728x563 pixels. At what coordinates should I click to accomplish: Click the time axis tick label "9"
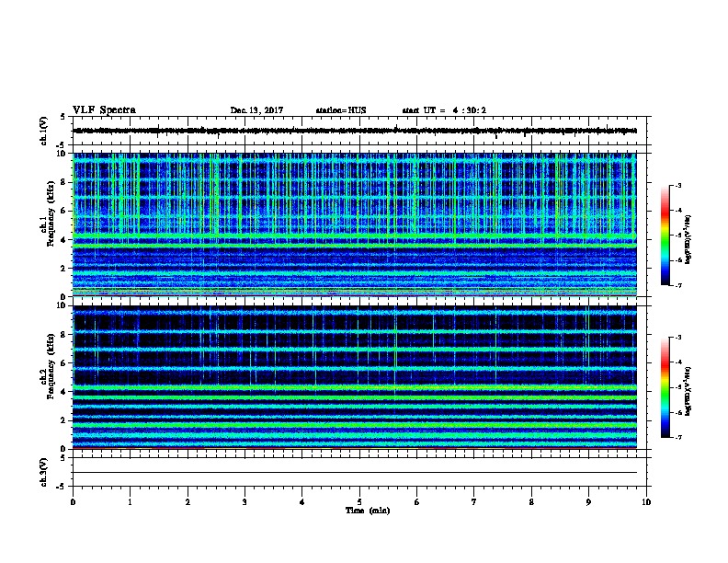pos(588,502)
